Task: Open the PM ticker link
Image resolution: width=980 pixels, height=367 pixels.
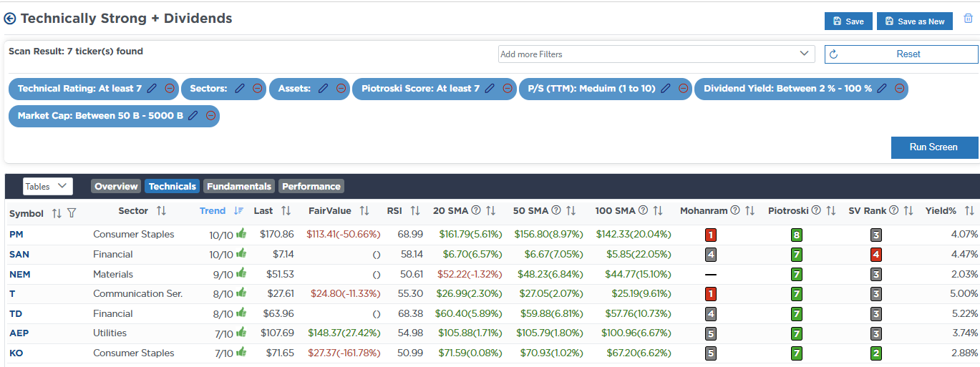Action: click(16, 234)
